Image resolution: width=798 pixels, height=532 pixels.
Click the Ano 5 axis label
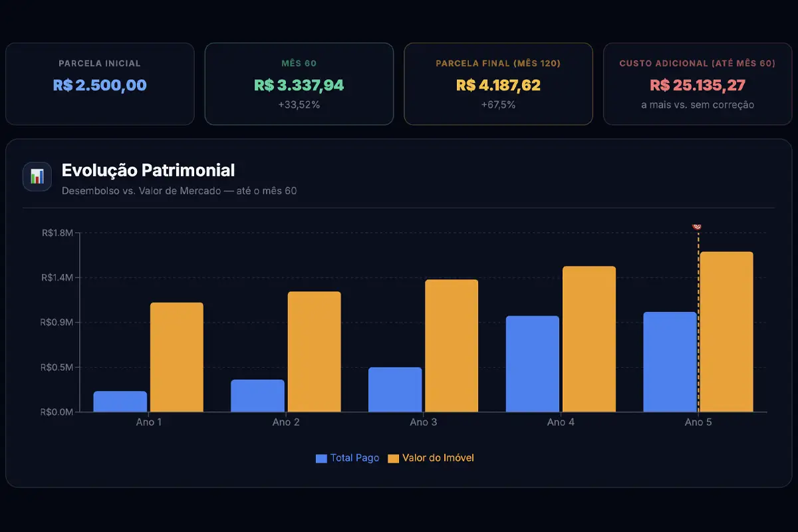click(699, 422)
